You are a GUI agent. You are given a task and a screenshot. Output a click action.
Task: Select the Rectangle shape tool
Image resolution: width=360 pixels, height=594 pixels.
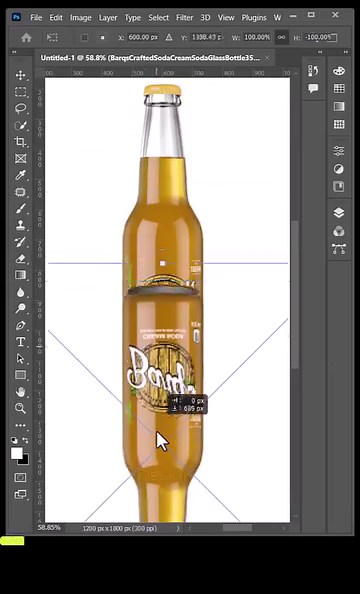20,375
